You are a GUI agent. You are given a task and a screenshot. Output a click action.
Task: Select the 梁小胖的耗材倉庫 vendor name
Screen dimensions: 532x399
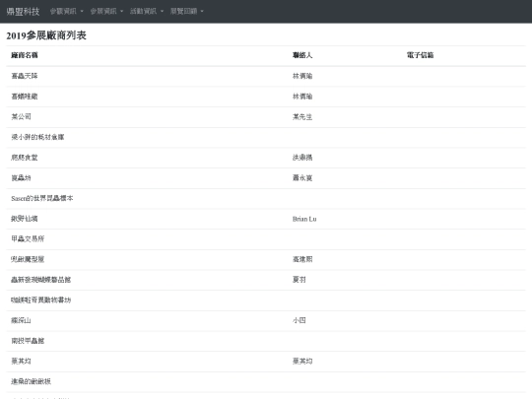(x=37, y=137)
